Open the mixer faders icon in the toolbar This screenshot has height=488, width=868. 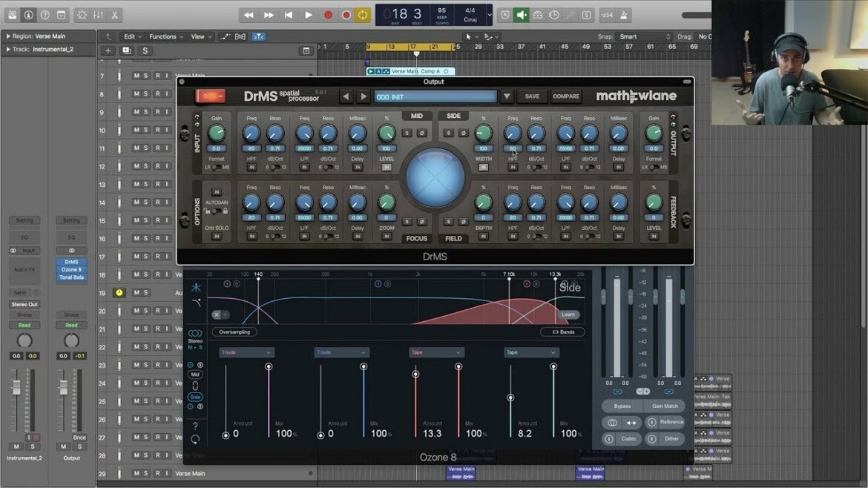point(99,15)
